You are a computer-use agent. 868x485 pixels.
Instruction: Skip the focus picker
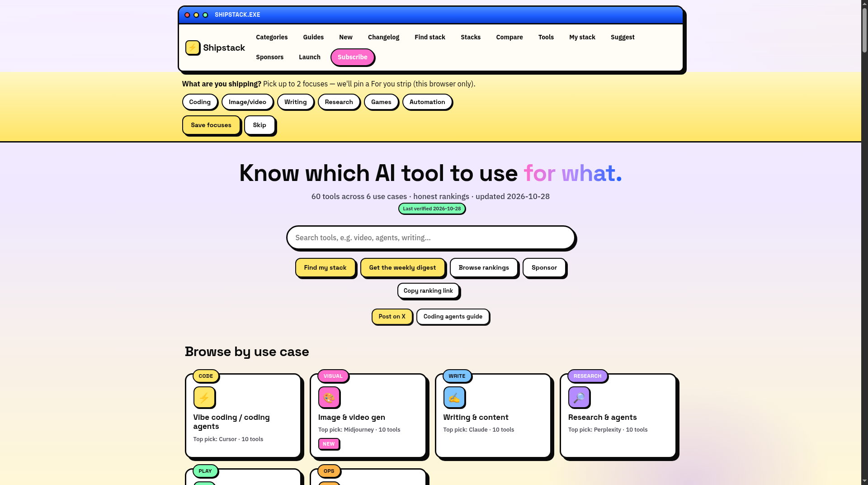point(259,125)
